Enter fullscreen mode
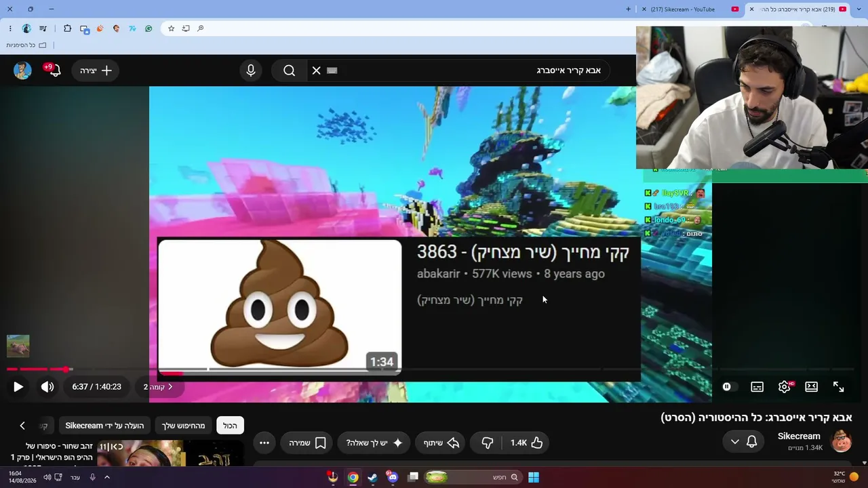 tap(839, 387)
